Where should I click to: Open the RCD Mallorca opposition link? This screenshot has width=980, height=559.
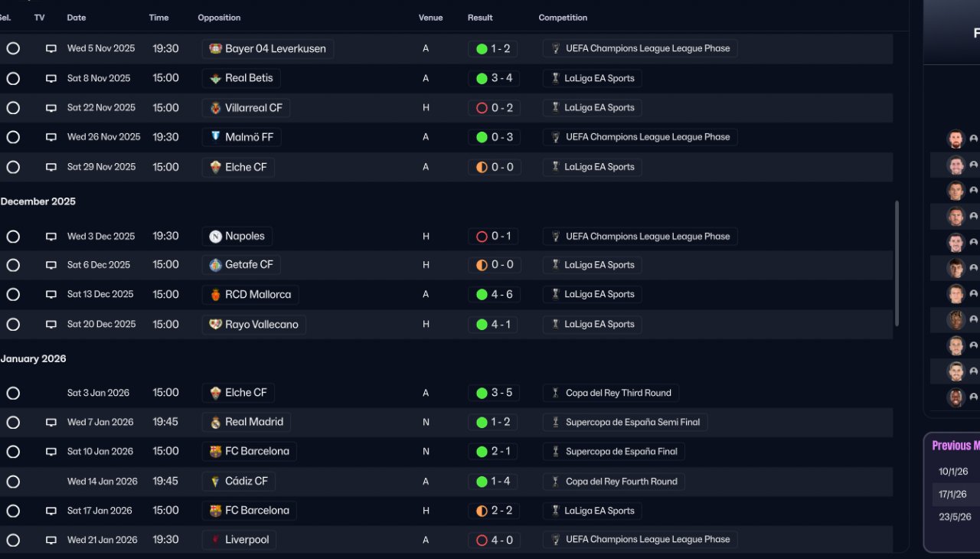(257, 295)
